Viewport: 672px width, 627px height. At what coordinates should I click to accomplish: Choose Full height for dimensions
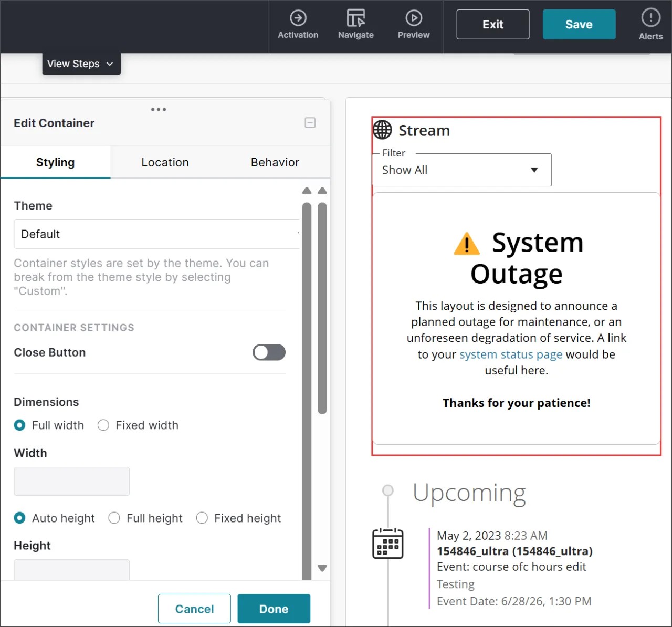[114, 518]
